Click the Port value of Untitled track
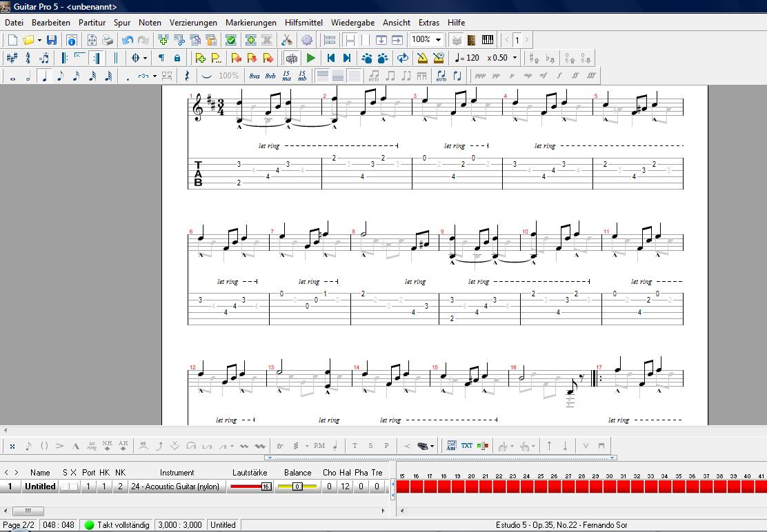Image resolution: width=767 pixels, height=532 pixels. [88, 487]
